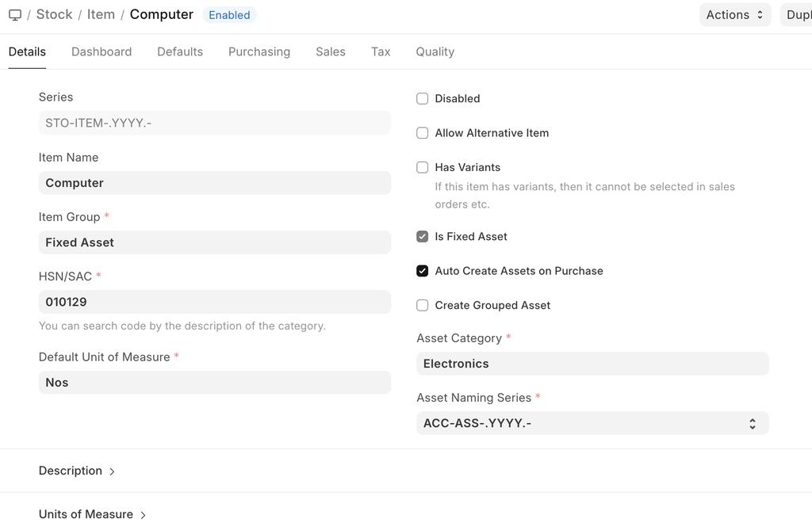Screen dimensions: 812x530
Task: Go to the Tax tab
Action: 381,51
